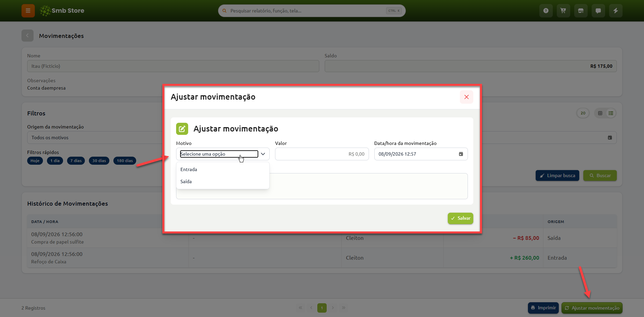Click the green edit icon in dialog
The width and height of the screenshot is (644, 317).
[x=182, y=129]
